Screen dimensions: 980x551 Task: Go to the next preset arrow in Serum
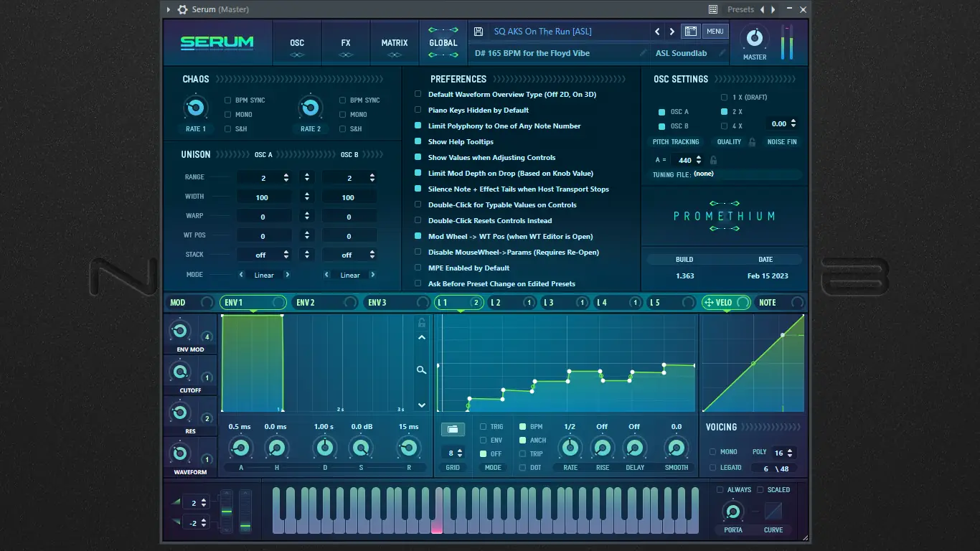point(672,32)
